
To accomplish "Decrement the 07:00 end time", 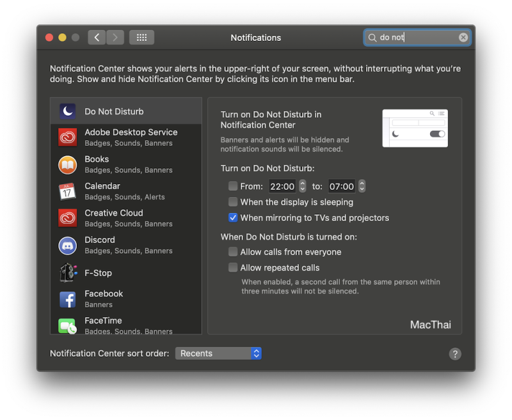I will tap(362, 189).
